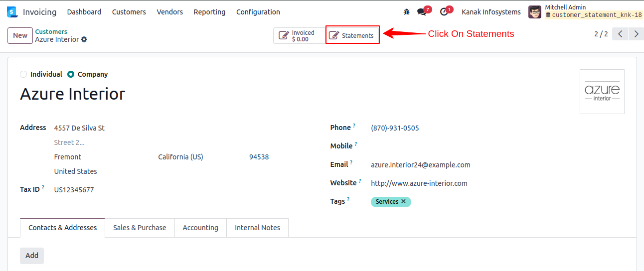Show the help tooltip for Email
The height and width of the screenshot is (271, 644).
click(x=351, y=162)
